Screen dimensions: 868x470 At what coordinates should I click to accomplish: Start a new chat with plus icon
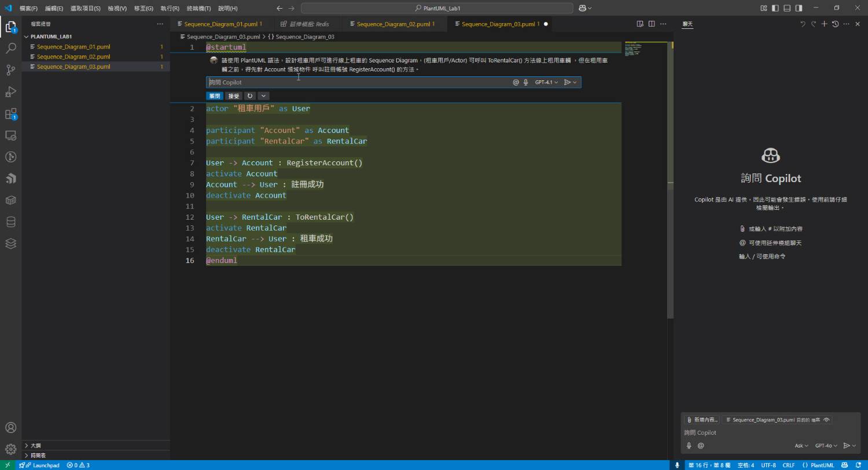click(x=824, y=24)
